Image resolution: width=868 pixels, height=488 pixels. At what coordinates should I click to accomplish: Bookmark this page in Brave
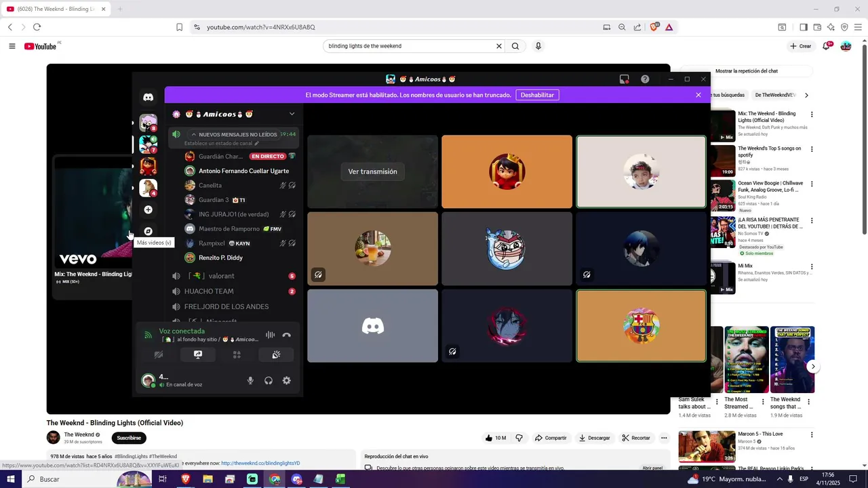click(x=179, y=27)
